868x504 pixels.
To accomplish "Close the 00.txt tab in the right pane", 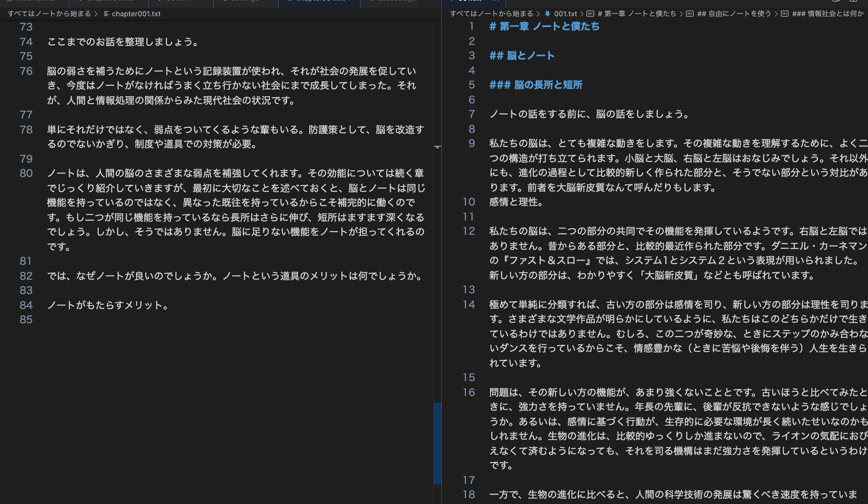I will pyautogui.click(x=497, y=1).
